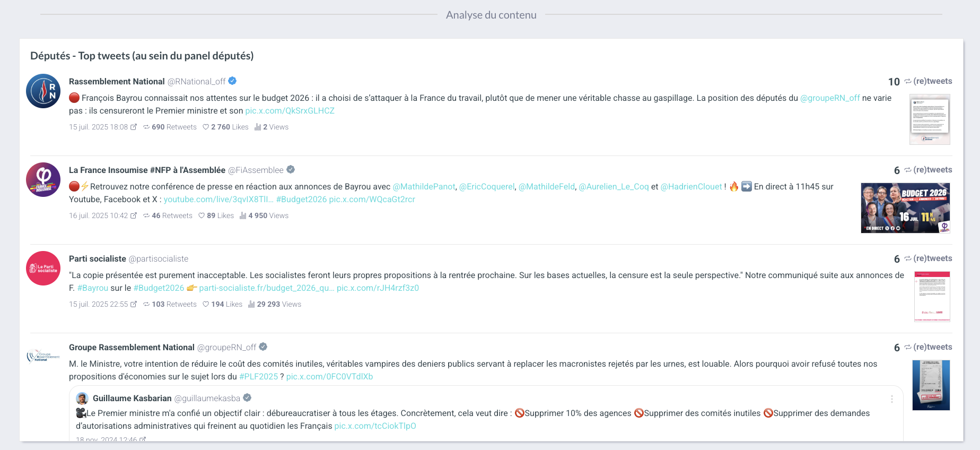Click #Budget2026 hashtag in Parti socialiste tweet
980x450 pixels.
tap(159, 288)
